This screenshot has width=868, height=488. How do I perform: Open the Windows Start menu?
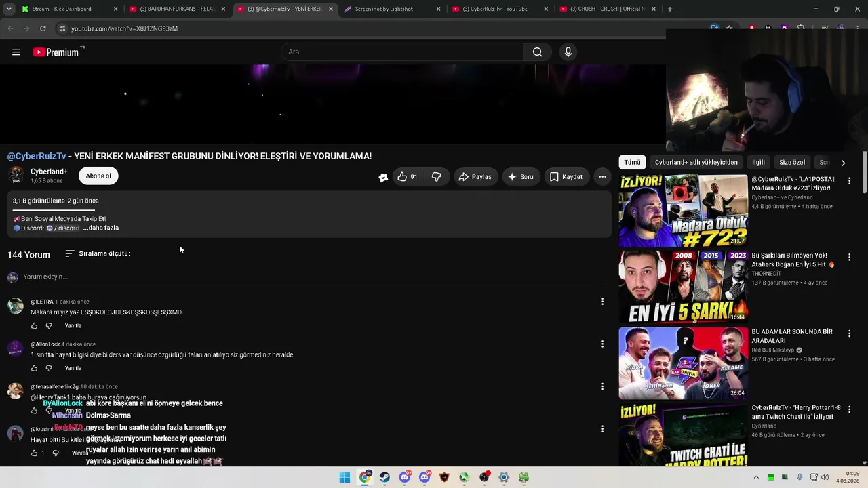tap(344, 477)
